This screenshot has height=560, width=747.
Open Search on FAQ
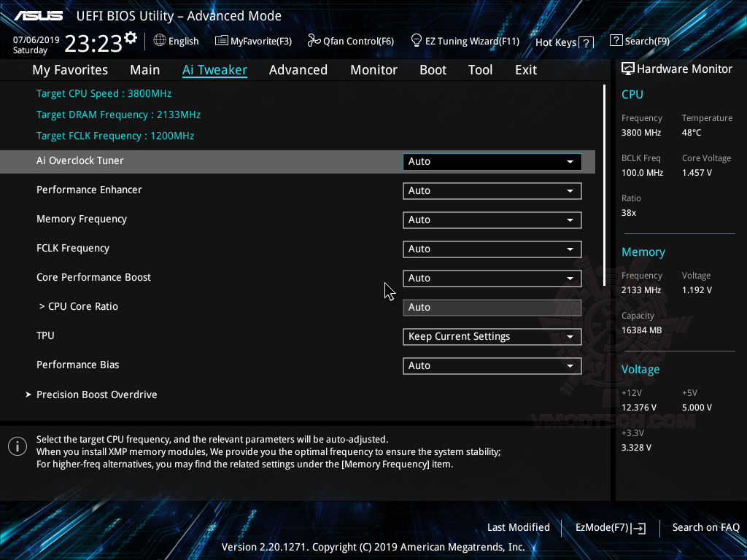click(705, 527)
